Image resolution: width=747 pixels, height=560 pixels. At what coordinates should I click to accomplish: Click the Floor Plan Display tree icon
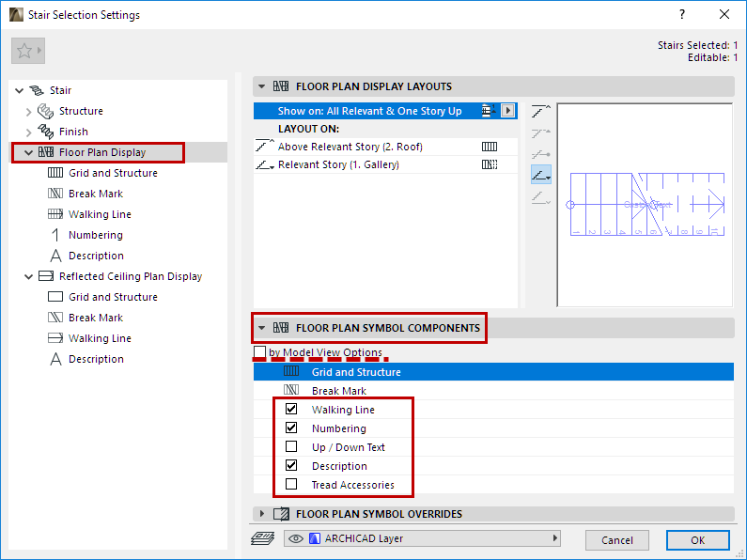[x=46, y=152]
